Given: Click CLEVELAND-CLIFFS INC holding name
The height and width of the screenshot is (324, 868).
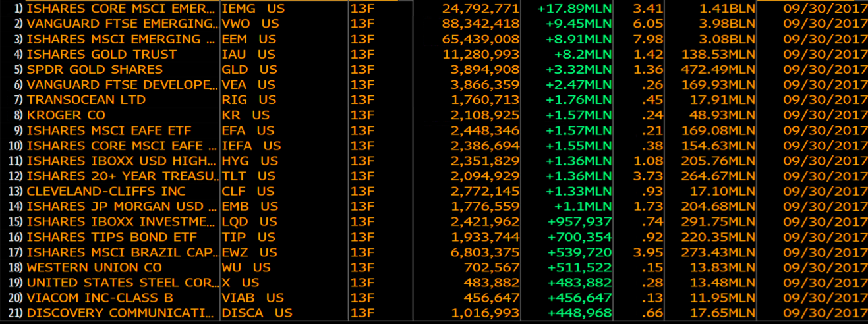Looking at the screenshot, I should (106, 191).
